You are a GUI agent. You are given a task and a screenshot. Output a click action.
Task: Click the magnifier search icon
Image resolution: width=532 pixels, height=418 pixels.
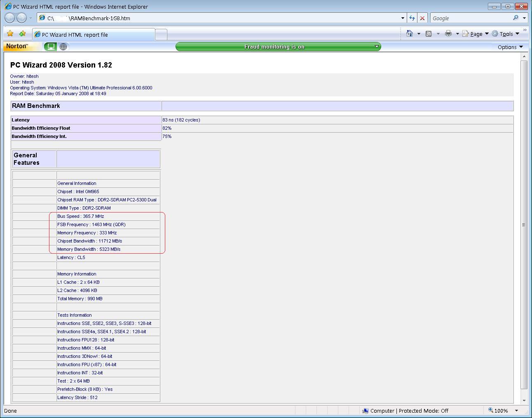[x=516, y=18]
